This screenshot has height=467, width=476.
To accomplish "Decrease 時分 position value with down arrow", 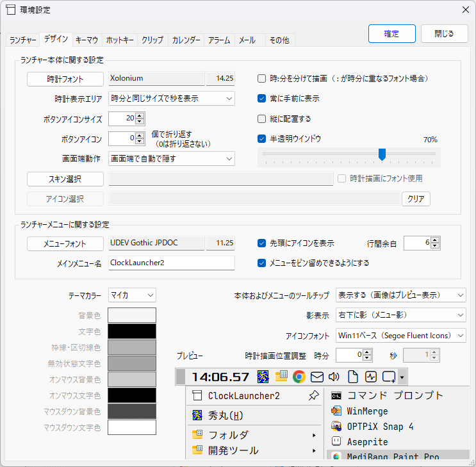I will click(367, 357).
